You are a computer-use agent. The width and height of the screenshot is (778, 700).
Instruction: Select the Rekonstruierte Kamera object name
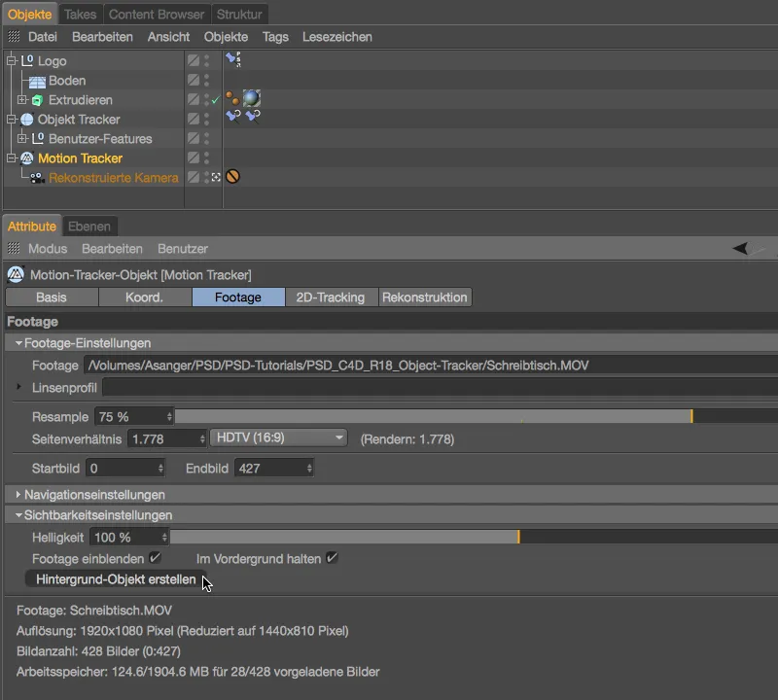pos(114,178)
